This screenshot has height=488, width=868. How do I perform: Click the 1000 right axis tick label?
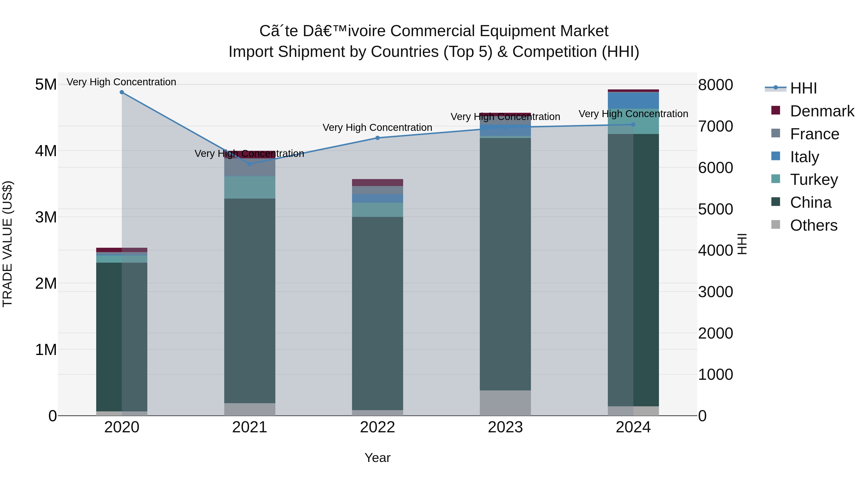(x=716, y=374)
